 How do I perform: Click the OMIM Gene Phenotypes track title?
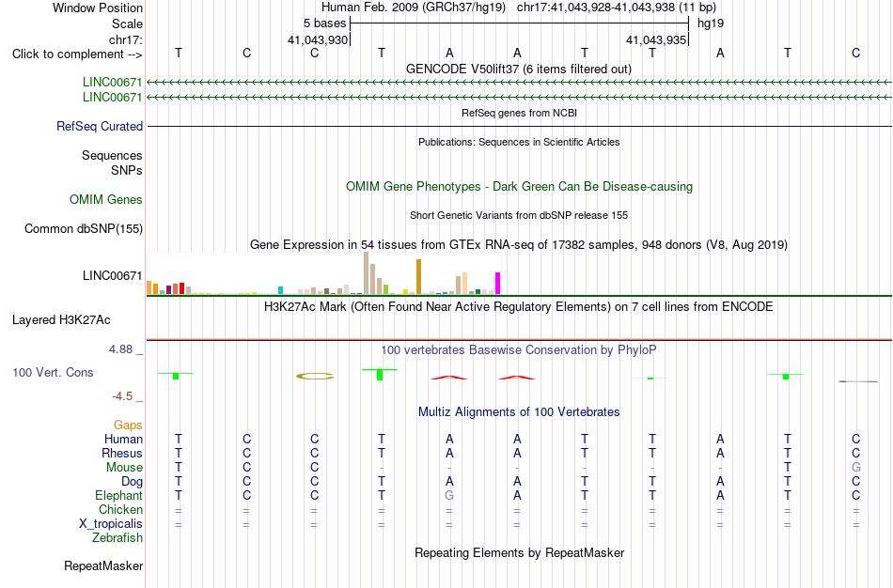pyautogui.click(x=519, y=186)
